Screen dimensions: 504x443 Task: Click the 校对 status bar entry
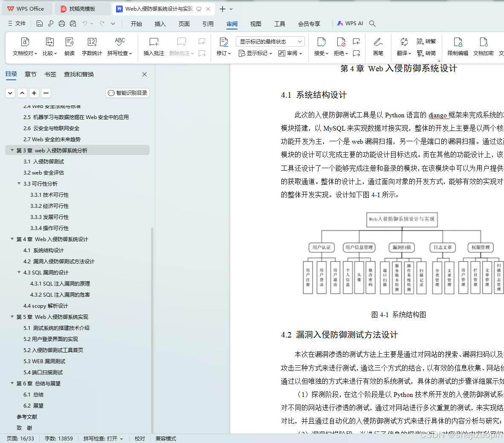(x=140, y=438)
